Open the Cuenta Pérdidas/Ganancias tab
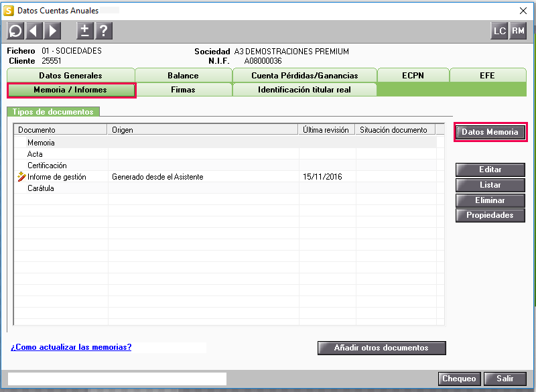 coord(305,76)
